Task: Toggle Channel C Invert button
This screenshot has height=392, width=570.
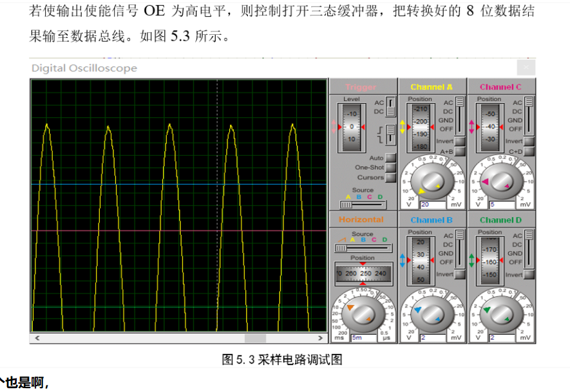Action: [x=529, y=141]
